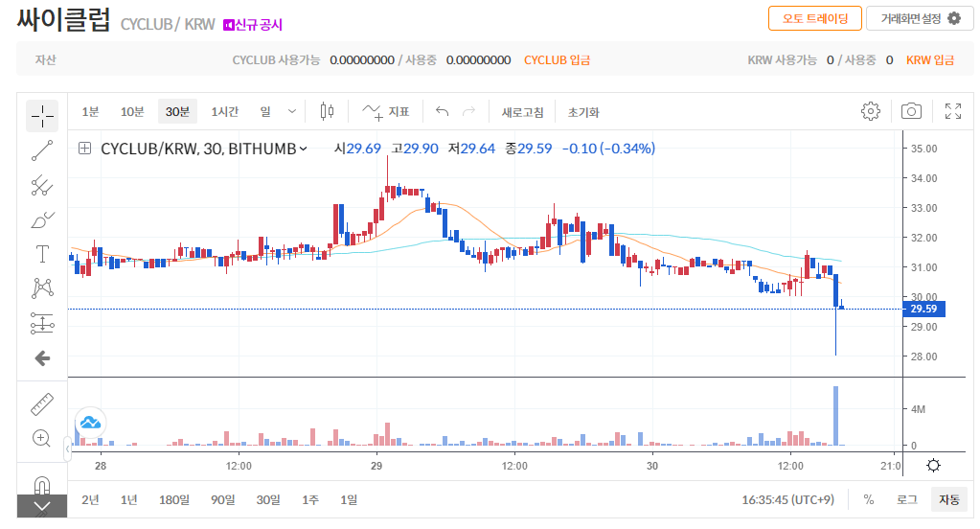Open the CYCLUB 입금 deposit link
Screen dimensions: 980x529
click(x=557, y=59)
